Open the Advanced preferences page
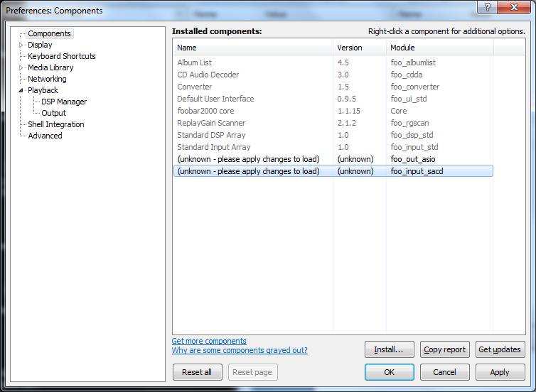This screenshot has height=392, width=536. tap(45, 136)
